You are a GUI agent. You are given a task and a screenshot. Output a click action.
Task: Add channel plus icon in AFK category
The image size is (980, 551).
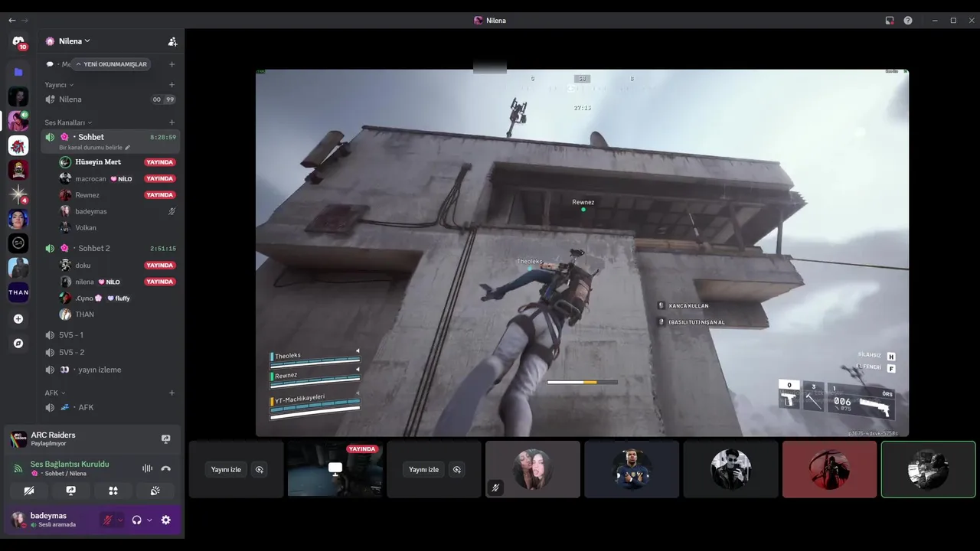171,393
